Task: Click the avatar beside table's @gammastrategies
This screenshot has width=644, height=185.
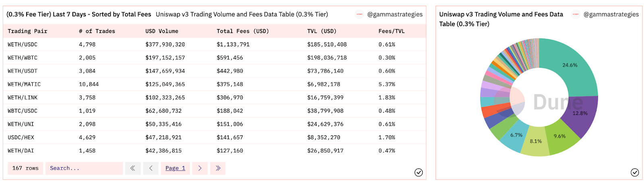Action: point(359,15)
